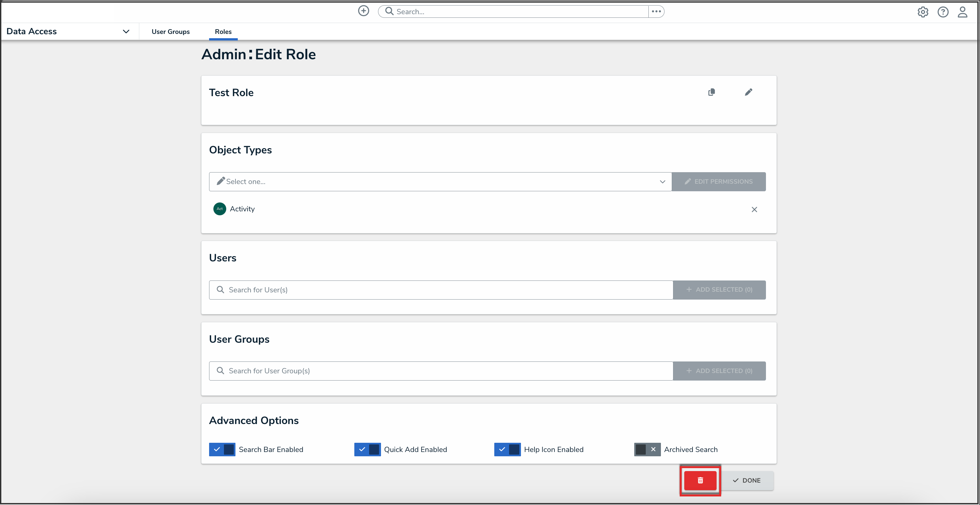Turn on the Archived Search toggle
The height and width of the screenshot is (505, 980).
coord(647,449)
